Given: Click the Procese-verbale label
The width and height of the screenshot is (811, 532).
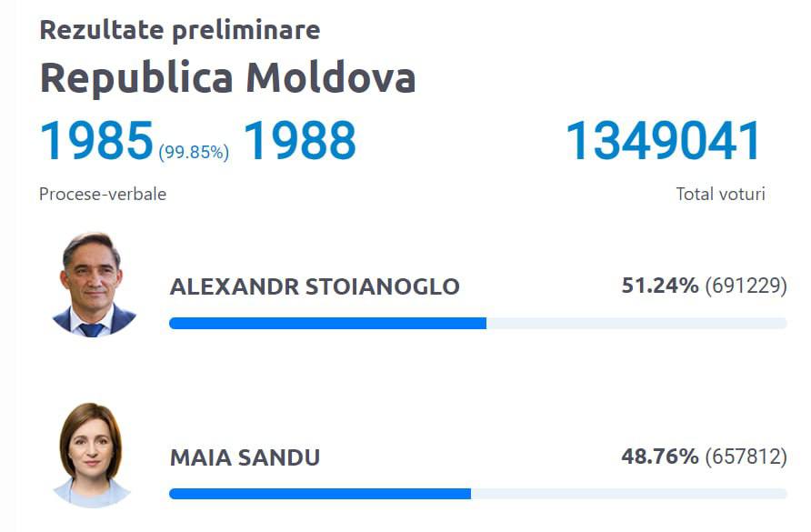Looking at the screenshot, I should click(x=103, y=194).
